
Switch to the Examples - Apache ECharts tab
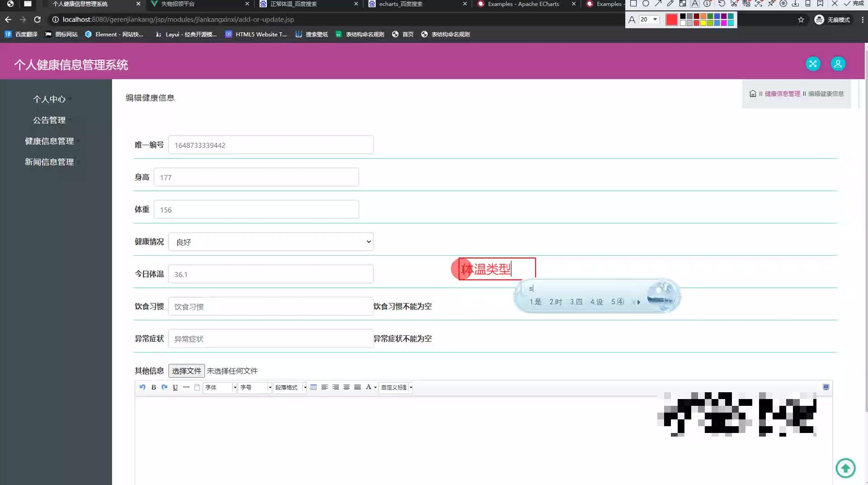527,4
